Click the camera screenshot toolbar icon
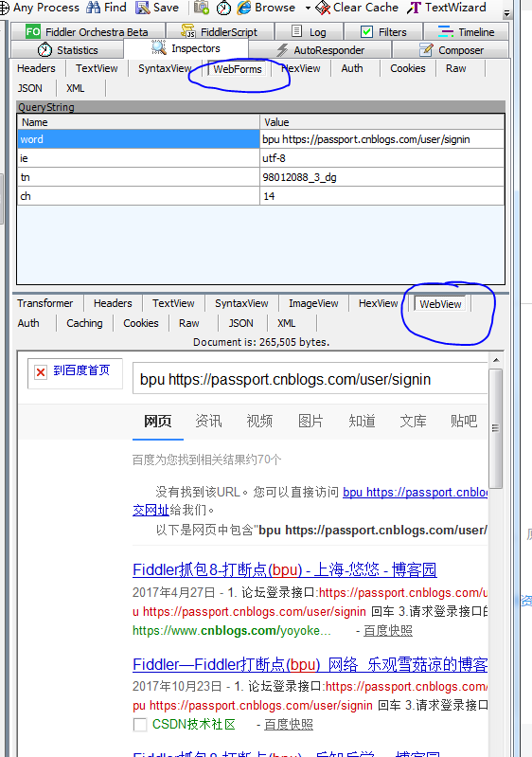Viewport: 532px width, 757px height. coord(202,8)
